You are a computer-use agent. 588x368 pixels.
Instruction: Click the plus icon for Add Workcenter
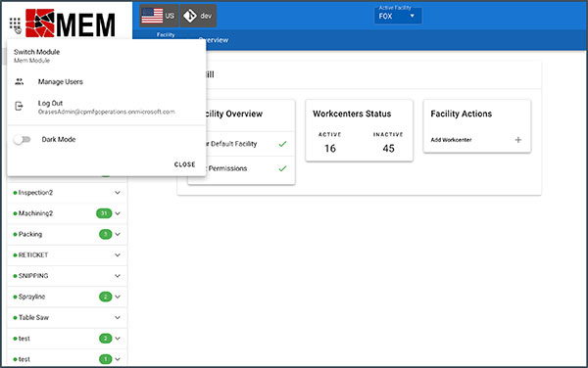click(x=517, y=140)
